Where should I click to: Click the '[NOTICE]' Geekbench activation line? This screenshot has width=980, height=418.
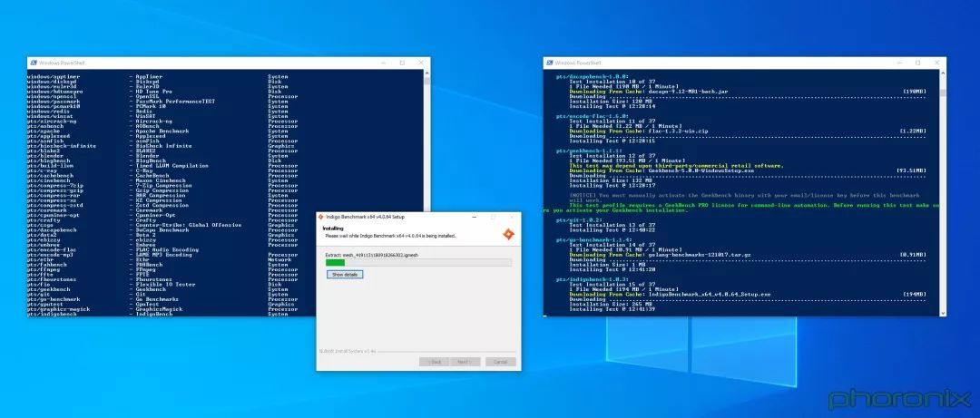pyautogui.click(x=744, y=198)
